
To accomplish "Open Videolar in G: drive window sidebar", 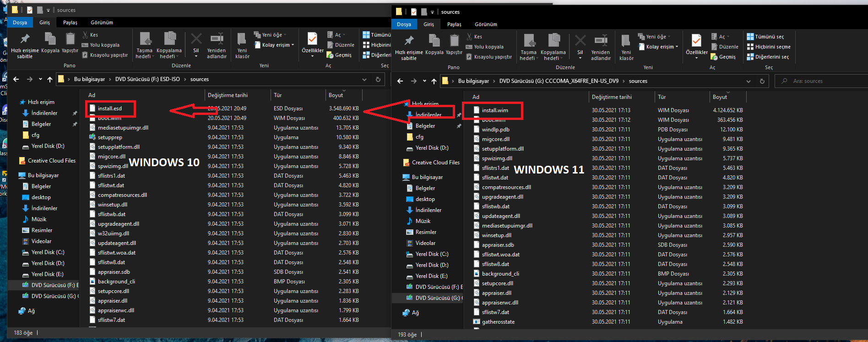I will tap(420, 243).
